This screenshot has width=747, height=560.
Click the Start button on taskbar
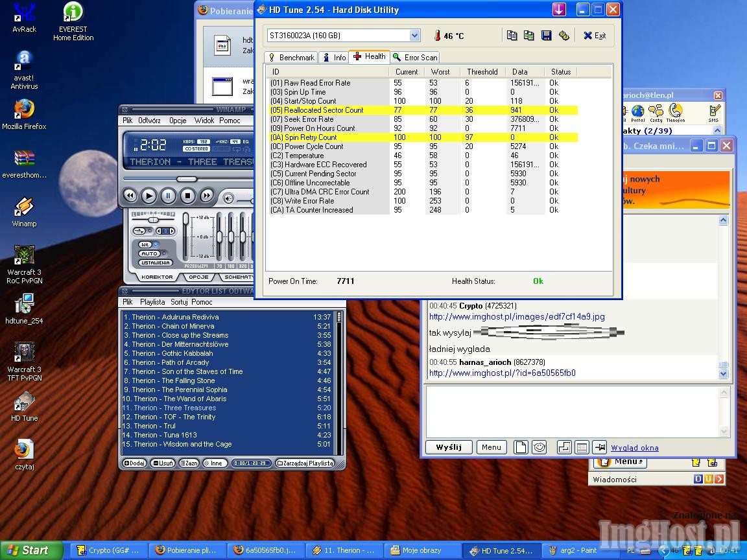(x=31, y=550)
